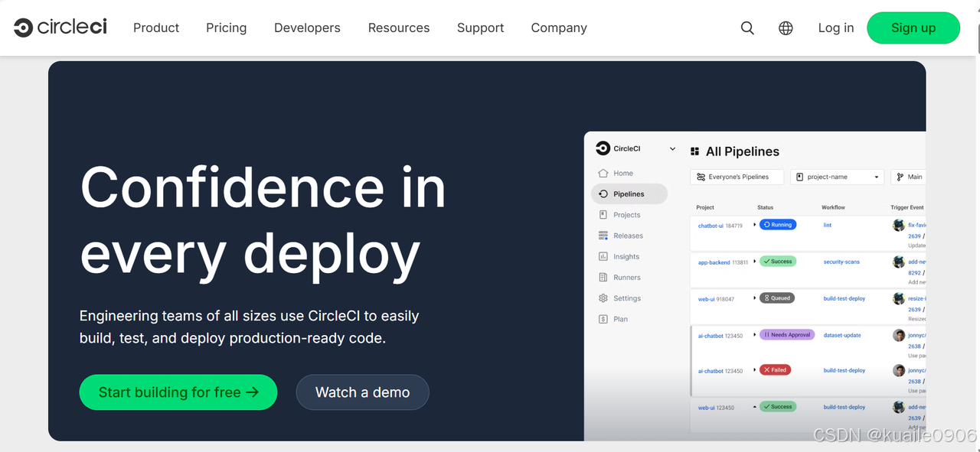Click the red Failed status badge
This screenshot has height=452, width=980.
775,369
